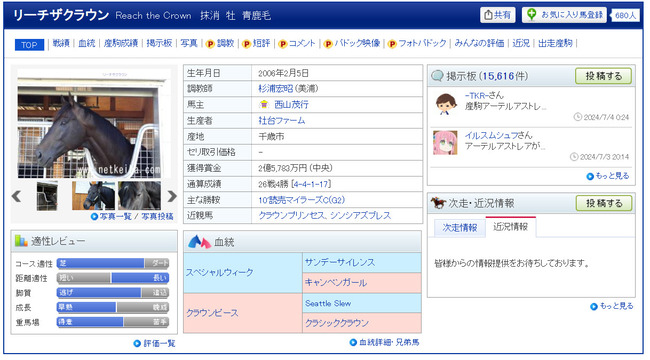Click 投稿する in 次走・近況情報 panel
The width and height of the screenshot is (650, 360).
click(604, 203)
